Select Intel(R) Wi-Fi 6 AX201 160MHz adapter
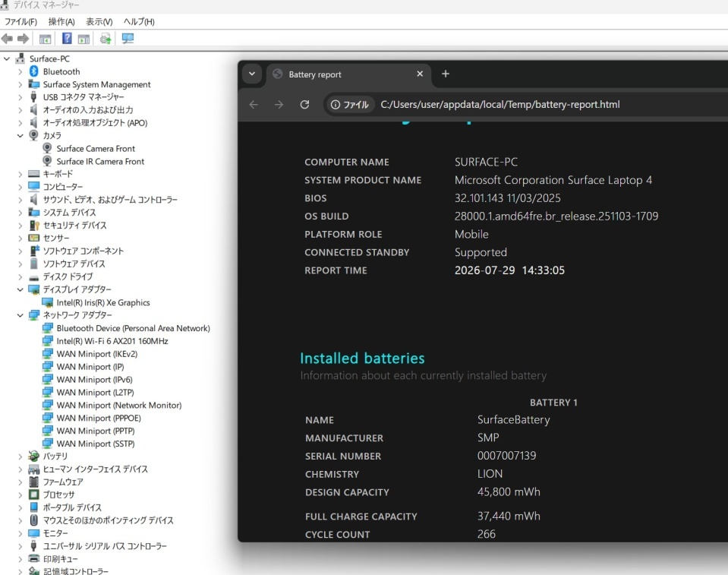 tap(112, 341)
